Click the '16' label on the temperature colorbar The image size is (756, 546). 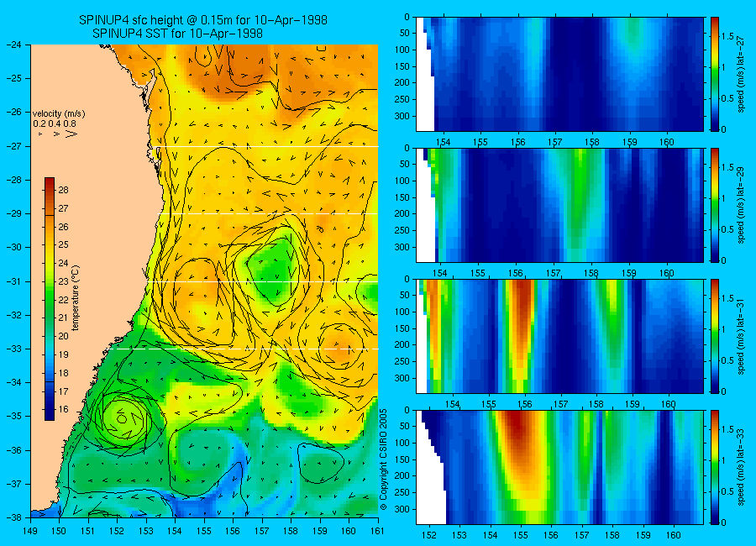(x=63, y=410)
